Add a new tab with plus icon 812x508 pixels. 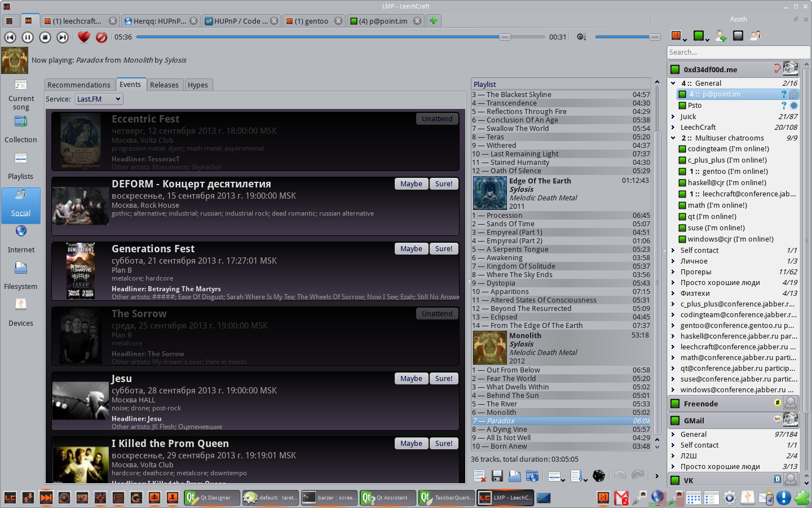(x=433, y=21)
